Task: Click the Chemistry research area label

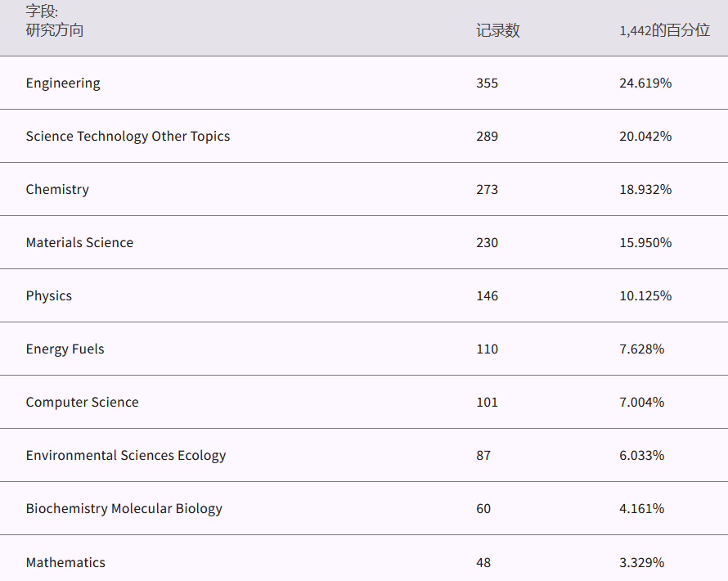Action: click(x=57, y=190)
